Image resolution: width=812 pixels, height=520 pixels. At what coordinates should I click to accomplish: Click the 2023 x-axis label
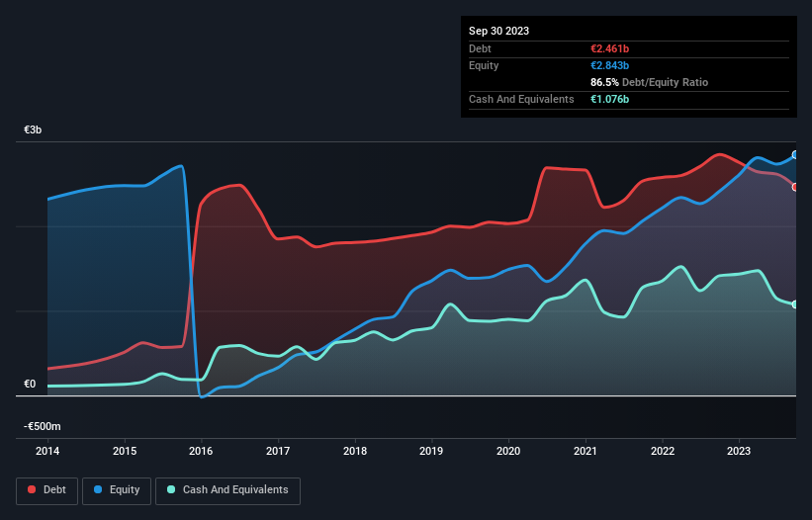click(739, 451)
